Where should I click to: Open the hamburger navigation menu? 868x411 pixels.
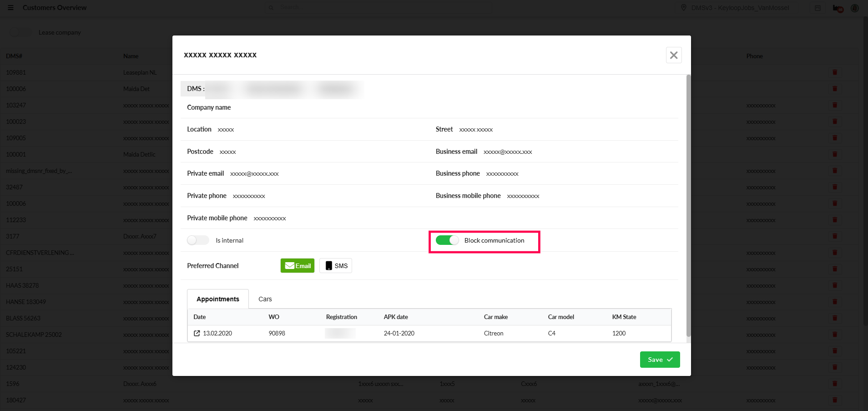[11, 8]
